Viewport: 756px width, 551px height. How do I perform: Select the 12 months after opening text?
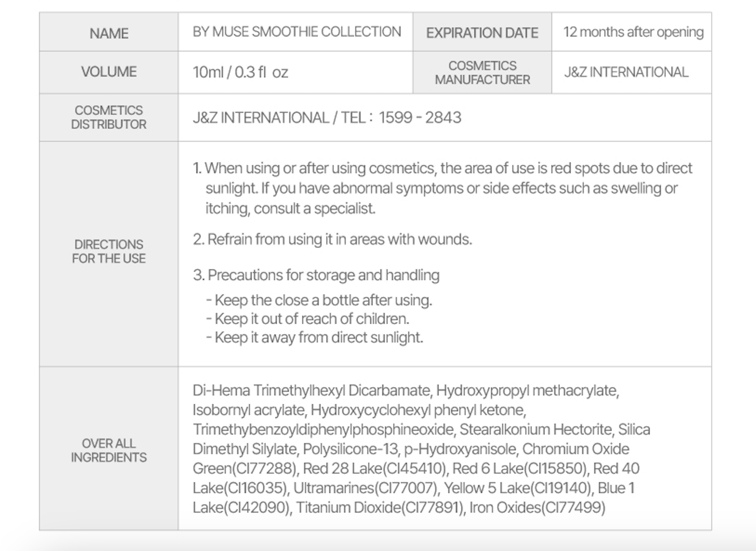coord(633,32)
